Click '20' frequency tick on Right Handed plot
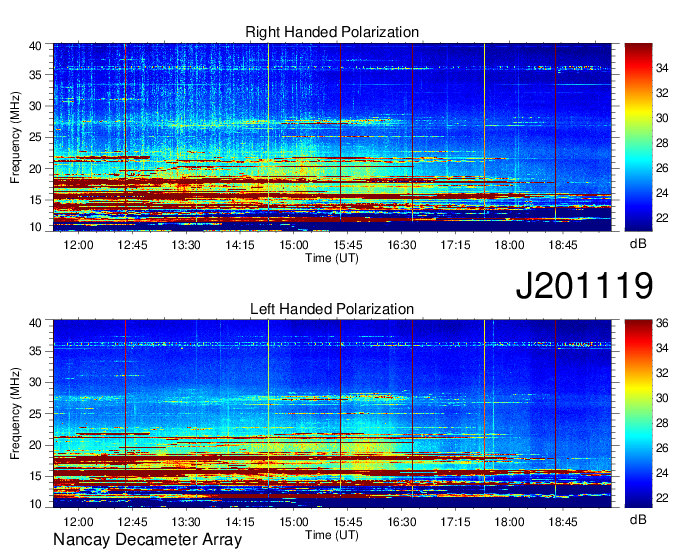680x552 pixels. point(36,169)
